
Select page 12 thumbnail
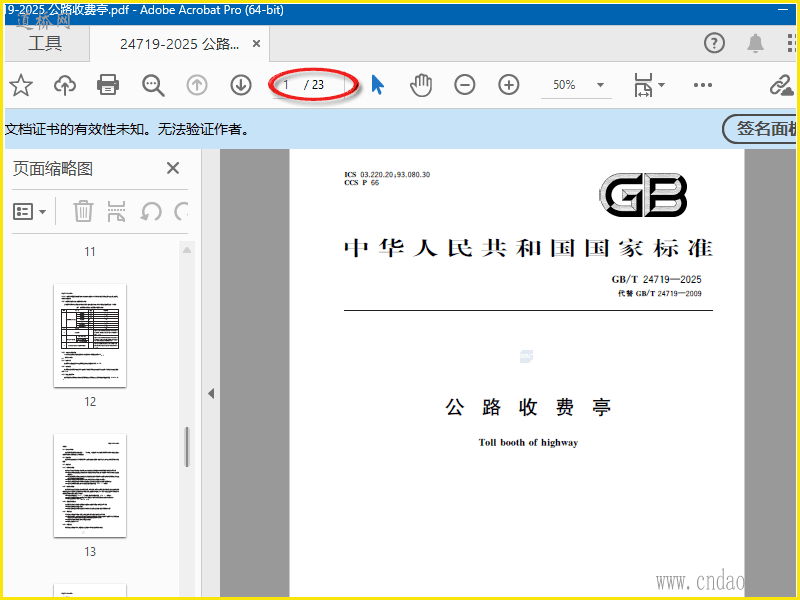point(90,335)
